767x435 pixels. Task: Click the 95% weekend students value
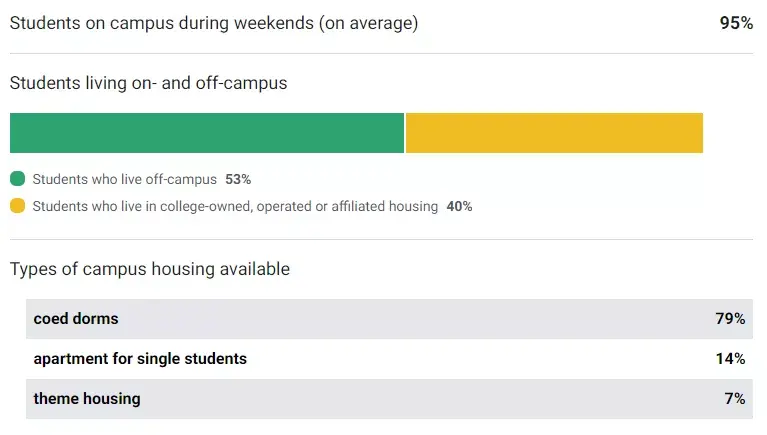pos(736,23)
